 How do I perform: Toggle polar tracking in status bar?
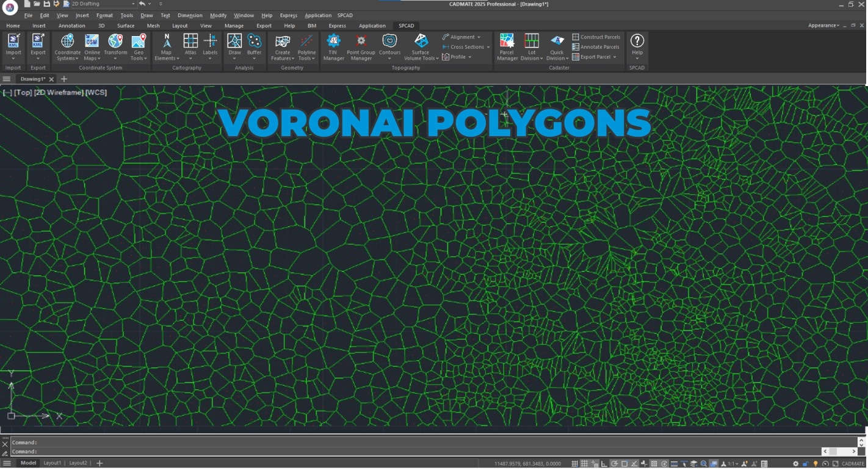pos(615,464)
